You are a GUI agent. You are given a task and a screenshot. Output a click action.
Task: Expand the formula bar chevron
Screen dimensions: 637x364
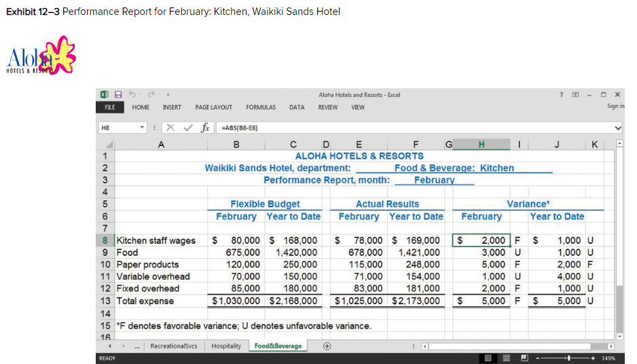618,128
